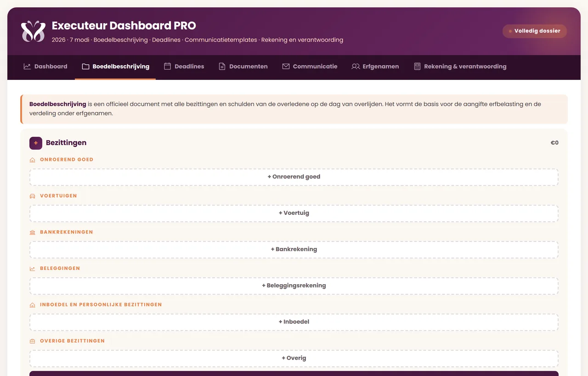Viewport: 588px width, 376px height.
Task: Click the bold Boedelbeschrijving word in the info banner
Action: [58, 104]
